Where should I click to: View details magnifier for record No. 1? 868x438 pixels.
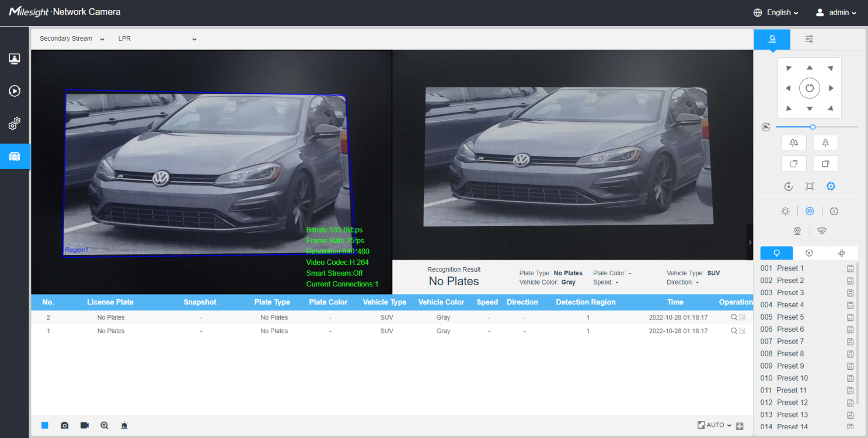point(734,331)
